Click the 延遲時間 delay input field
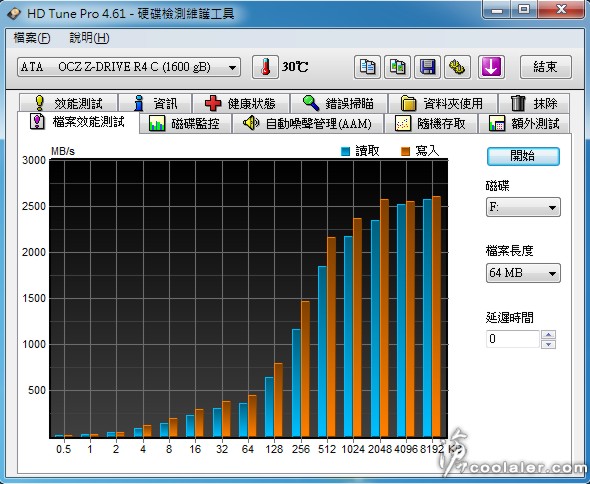Viewport: 590px width, 484px height. [513, 339]
